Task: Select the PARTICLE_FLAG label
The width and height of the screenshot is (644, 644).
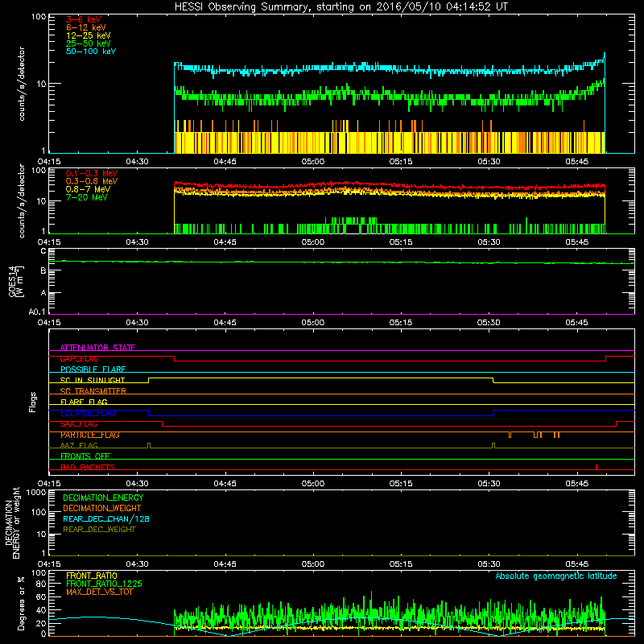Action: [x=90, y=435]
